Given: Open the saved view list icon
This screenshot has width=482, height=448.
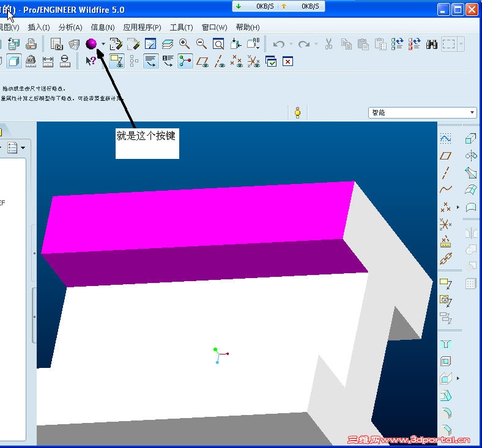Looking at the screenshot, I should (x=254, y=44).
